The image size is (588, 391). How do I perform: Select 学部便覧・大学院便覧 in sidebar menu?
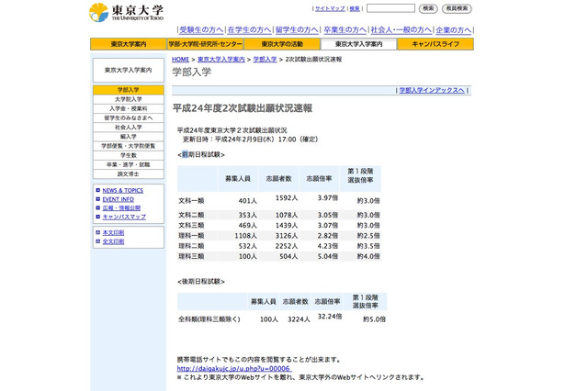coord(129,146)
